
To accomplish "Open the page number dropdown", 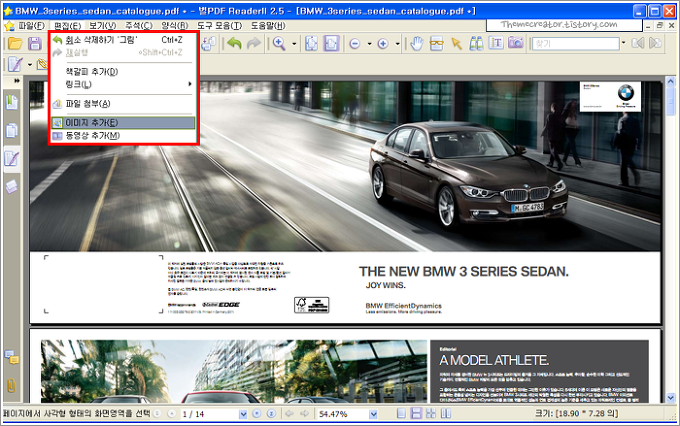I will click(x=243, y=414).
